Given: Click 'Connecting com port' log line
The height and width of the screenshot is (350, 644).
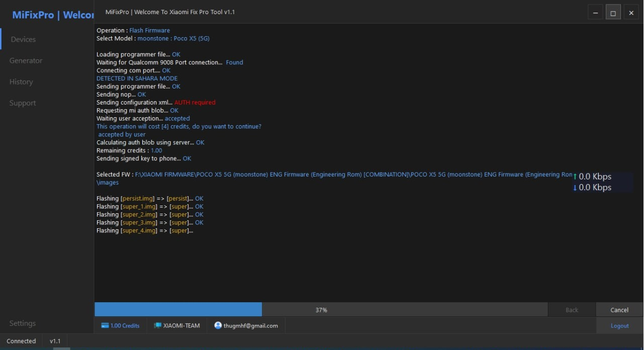Looking at the screenshot, I should click(133, 70).
